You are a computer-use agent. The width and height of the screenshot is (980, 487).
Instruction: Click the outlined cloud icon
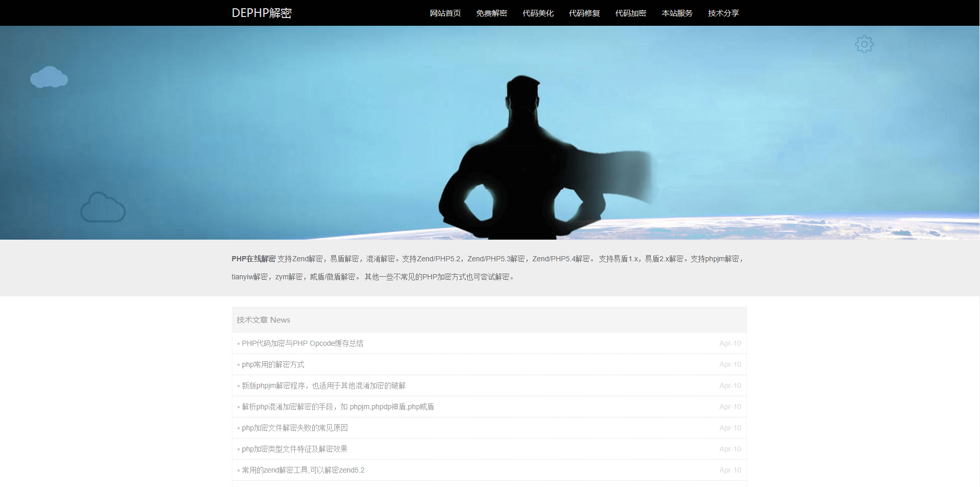[x=103, y=208]
